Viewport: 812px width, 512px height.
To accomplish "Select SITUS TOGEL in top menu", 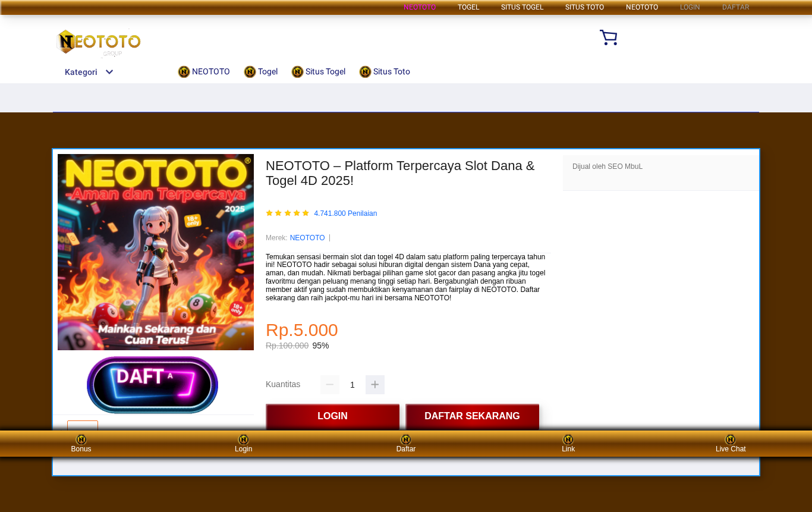I will click(522, 7).
